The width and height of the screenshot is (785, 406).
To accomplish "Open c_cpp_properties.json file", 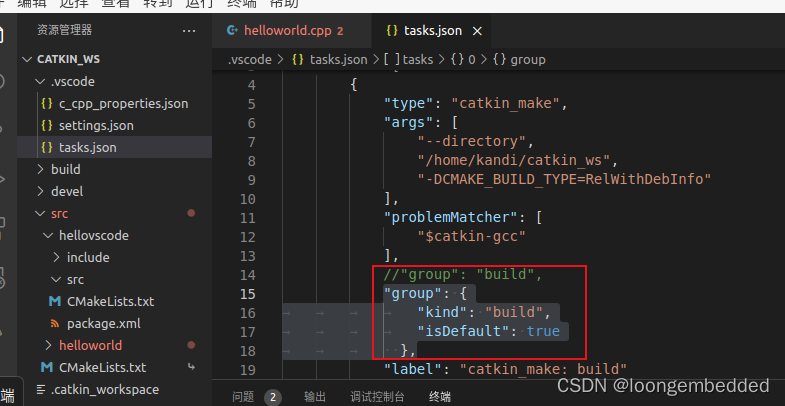I will point(114,104).
